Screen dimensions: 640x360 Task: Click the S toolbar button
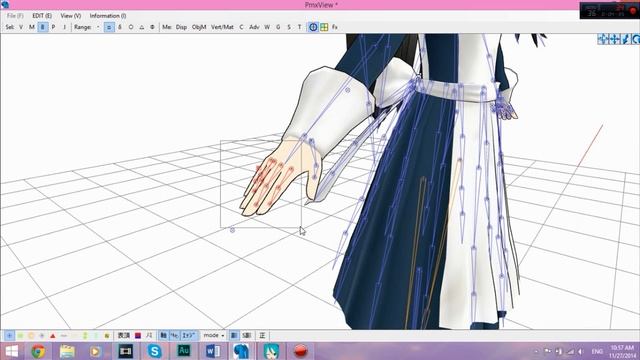pos(289,27)
